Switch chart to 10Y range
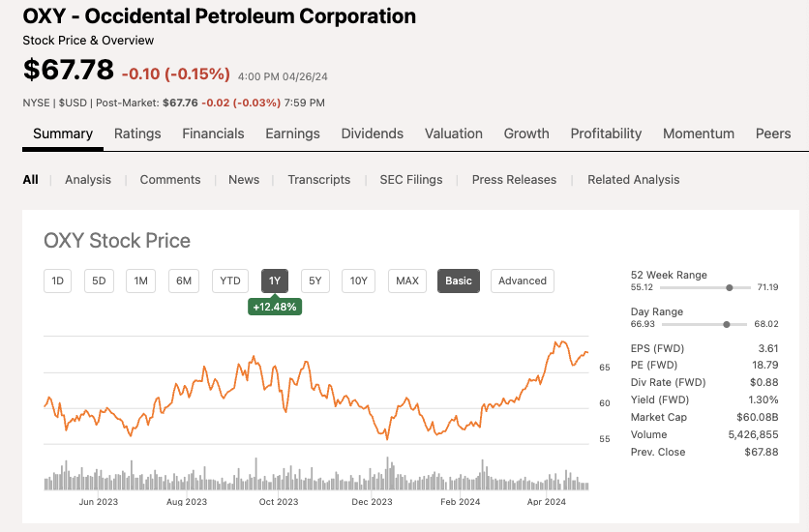Screen dimensions: 809x532 click(x=359, y=281)
